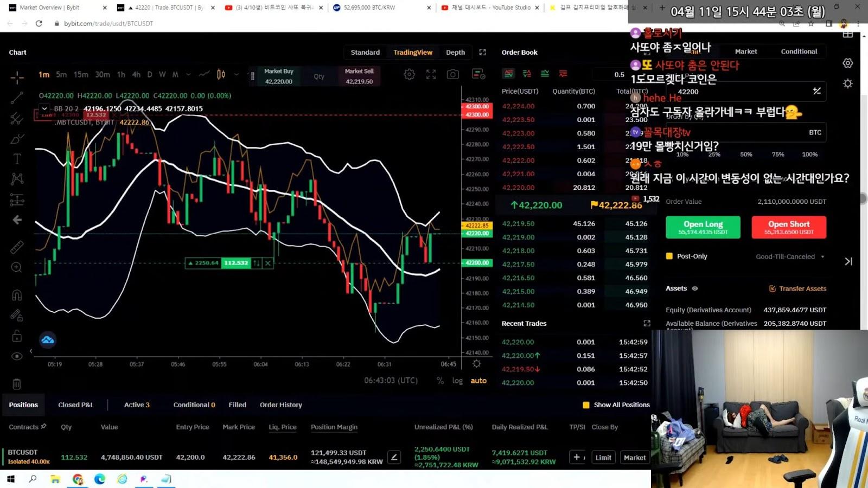
Task: Select the brush drawing tool
Action: pyautogui.click(x=17, y=139)
